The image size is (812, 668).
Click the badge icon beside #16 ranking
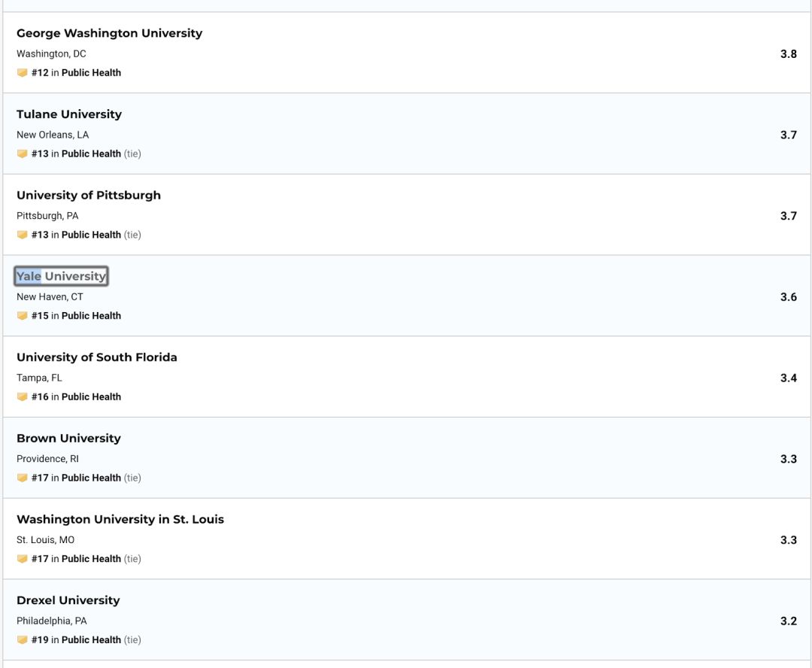click(23, 397)
